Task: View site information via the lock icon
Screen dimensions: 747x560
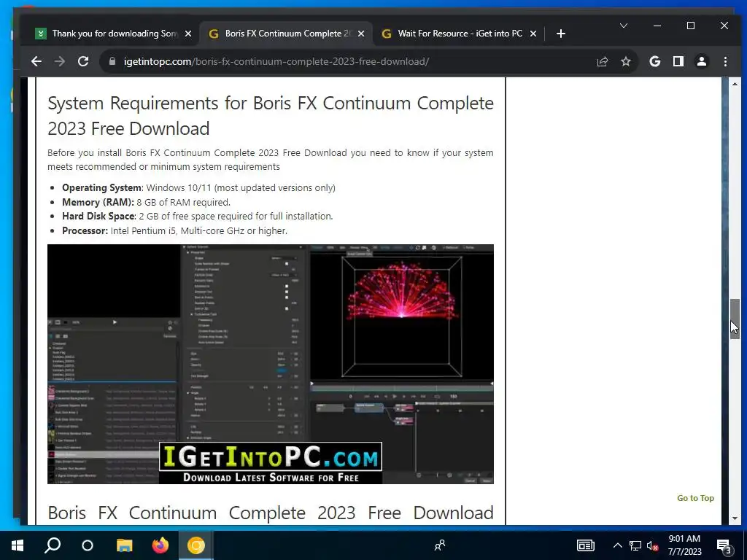Action: tap(112, 61)
